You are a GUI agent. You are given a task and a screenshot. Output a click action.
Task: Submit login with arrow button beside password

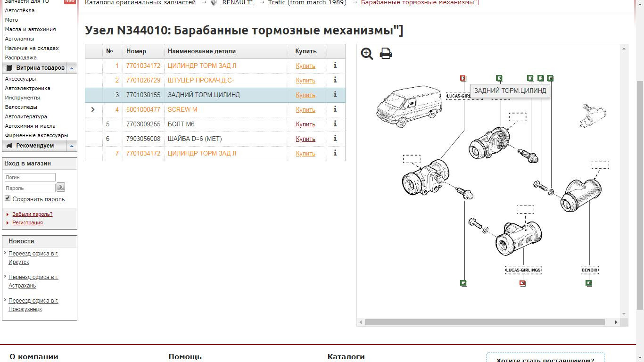point(61,187)
